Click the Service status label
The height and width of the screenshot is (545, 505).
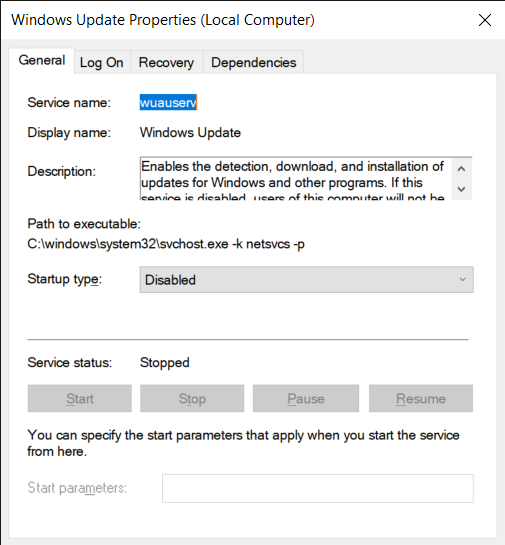tap(70, 363)
